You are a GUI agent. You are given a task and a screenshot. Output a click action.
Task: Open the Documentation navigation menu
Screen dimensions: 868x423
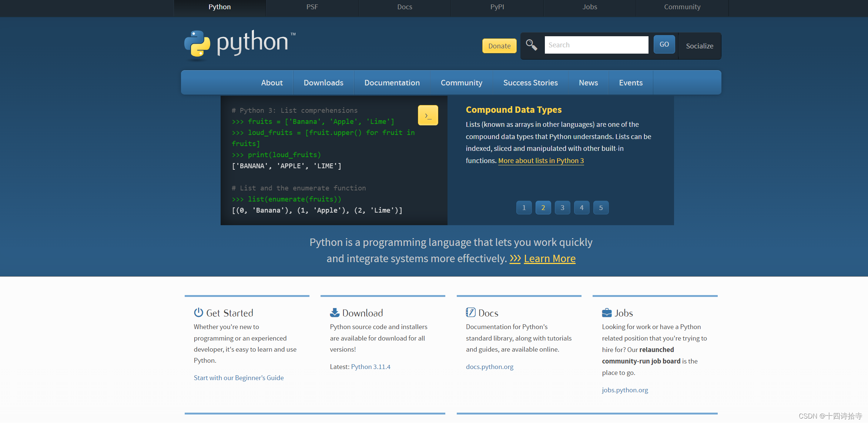[x=392, y=83]
